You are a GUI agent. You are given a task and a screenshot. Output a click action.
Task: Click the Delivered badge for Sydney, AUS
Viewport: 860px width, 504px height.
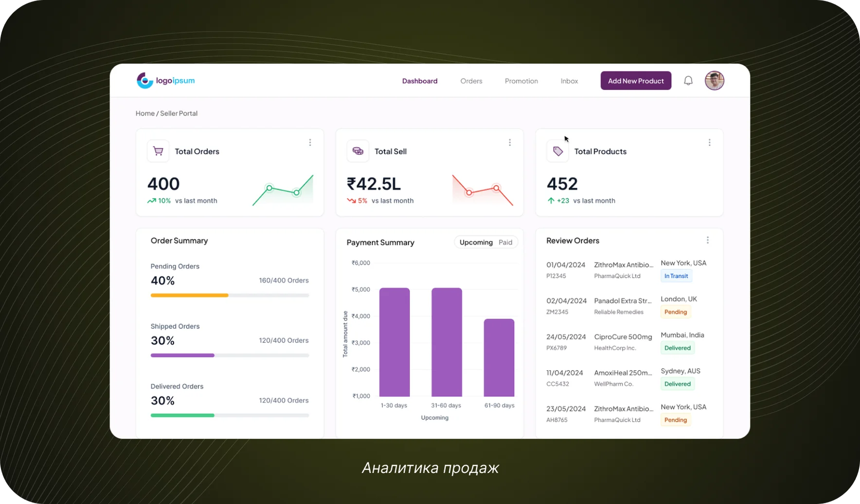(x=678, y=384)
